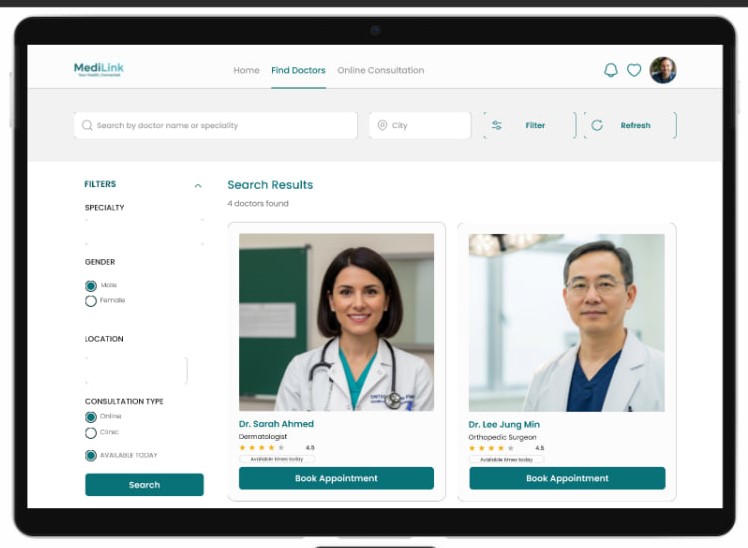Click the circular refresh arrow icon
The width and height of the screenshot is (748, 548).
click(597, 126)
